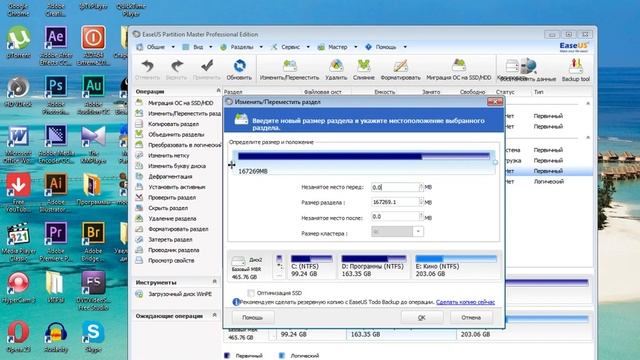Open Skype desktop shortcut
Viewport: 640px width, 360px height.
[x=93, y=337]
